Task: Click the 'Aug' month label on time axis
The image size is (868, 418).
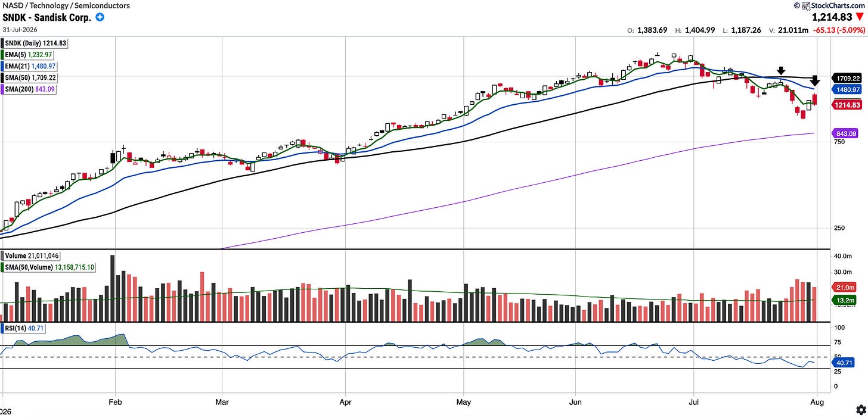Action: [x=817, y=402]
